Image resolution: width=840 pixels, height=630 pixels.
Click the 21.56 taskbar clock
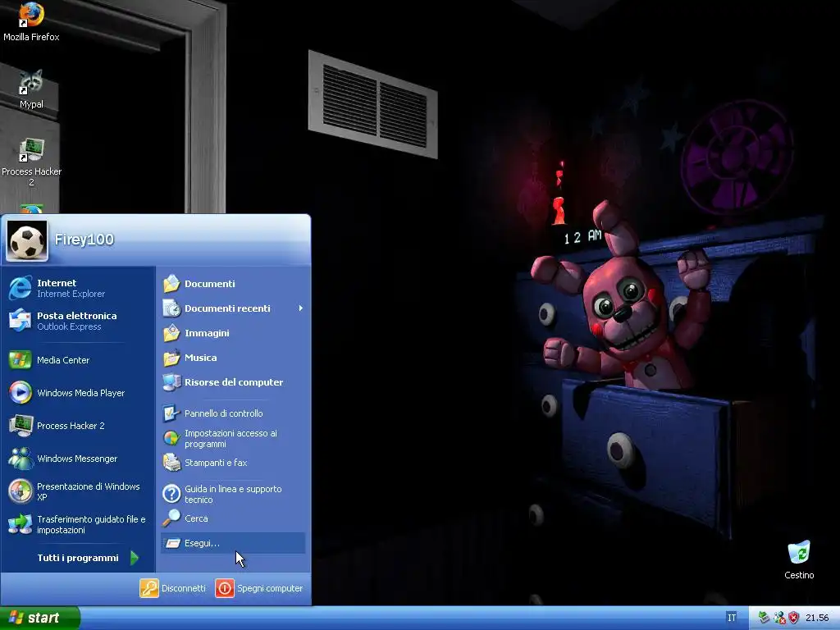817,618
